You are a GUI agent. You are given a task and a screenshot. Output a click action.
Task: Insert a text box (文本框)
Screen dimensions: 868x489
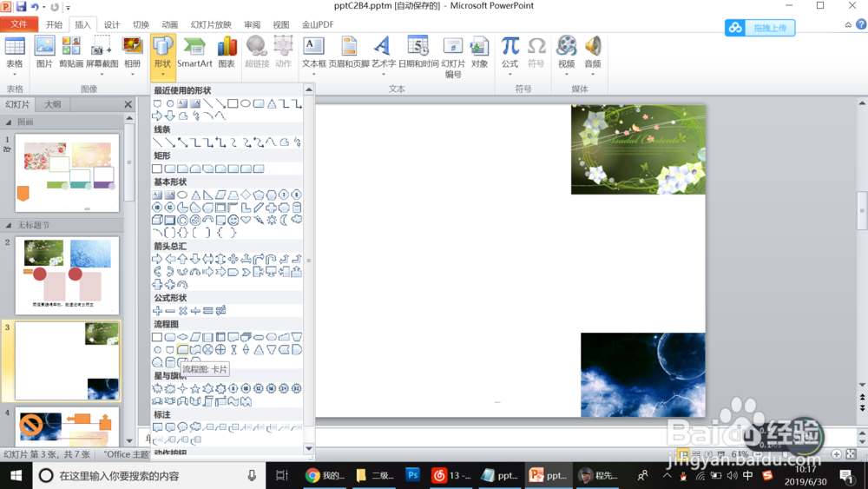click(x=314, y=56)
